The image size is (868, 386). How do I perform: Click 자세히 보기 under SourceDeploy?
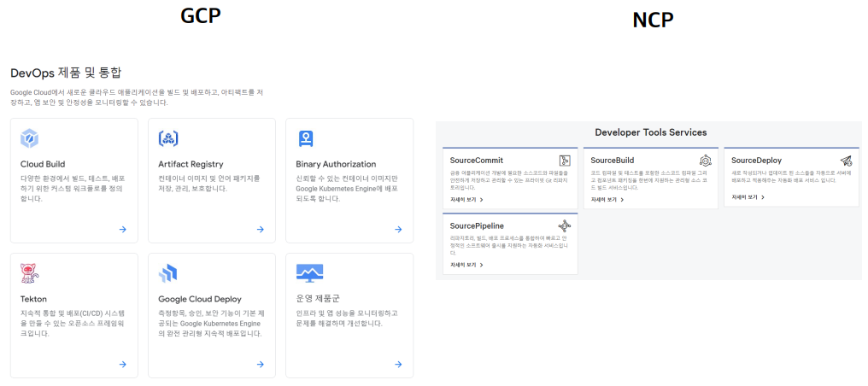[x=748, y=197]
